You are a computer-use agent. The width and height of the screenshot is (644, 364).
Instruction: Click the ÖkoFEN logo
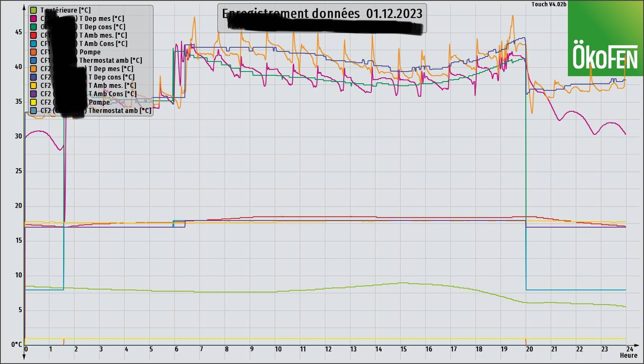pyautogui.click(x=606, y=39)
